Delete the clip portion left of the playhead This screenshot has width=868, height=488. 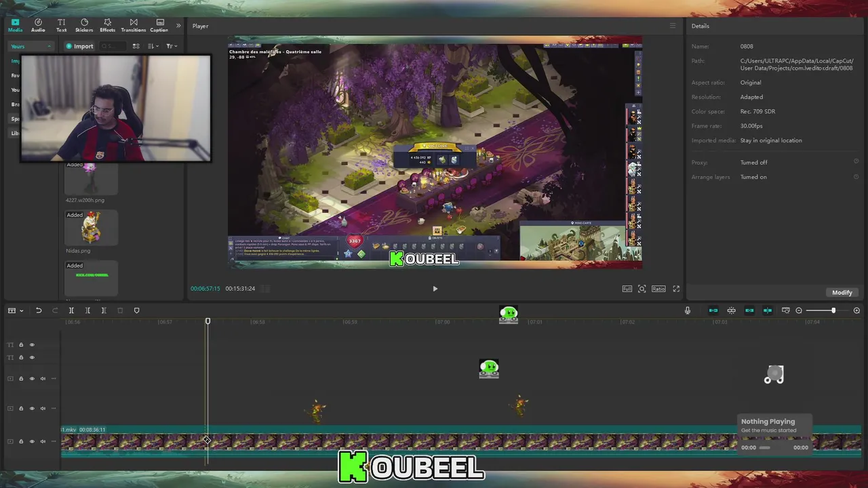point(87,310)
